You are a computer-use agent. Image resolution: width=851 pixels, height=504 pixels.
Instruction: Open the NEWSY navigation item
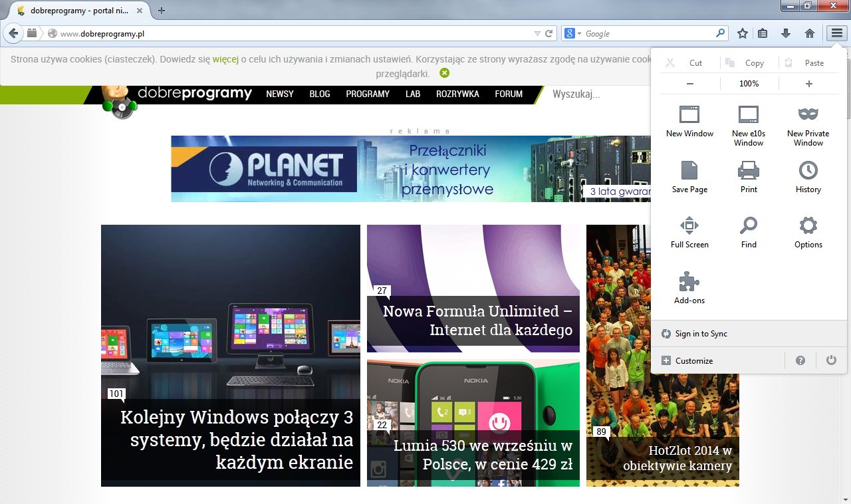pos(280,94)
